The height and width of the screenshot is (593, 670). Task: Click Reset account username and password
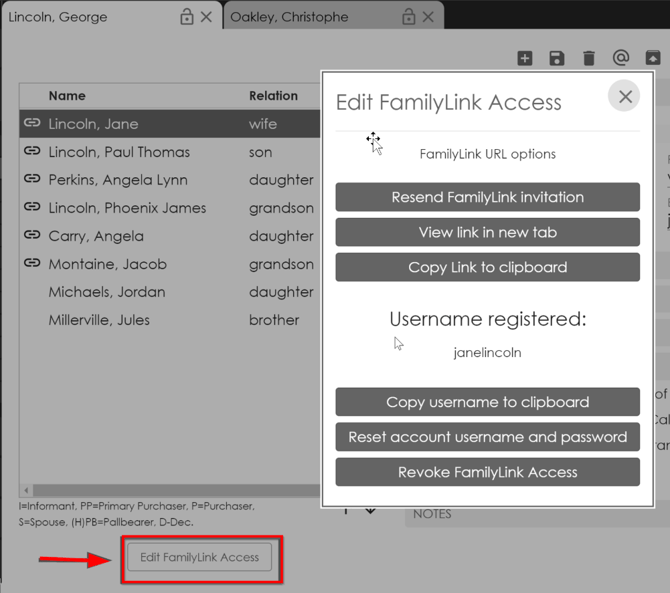point(487,437)
